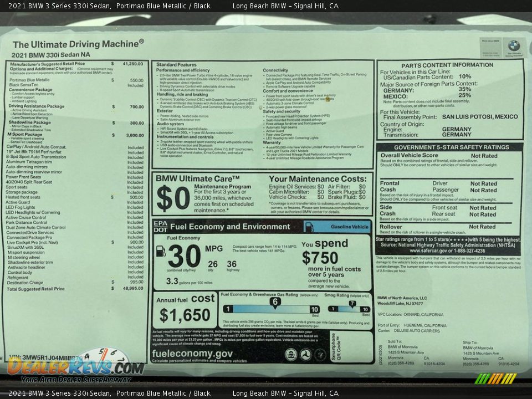Select the "Sold To:" label
This screenshot has width=532, height=399.
click(x=395, y=341)
